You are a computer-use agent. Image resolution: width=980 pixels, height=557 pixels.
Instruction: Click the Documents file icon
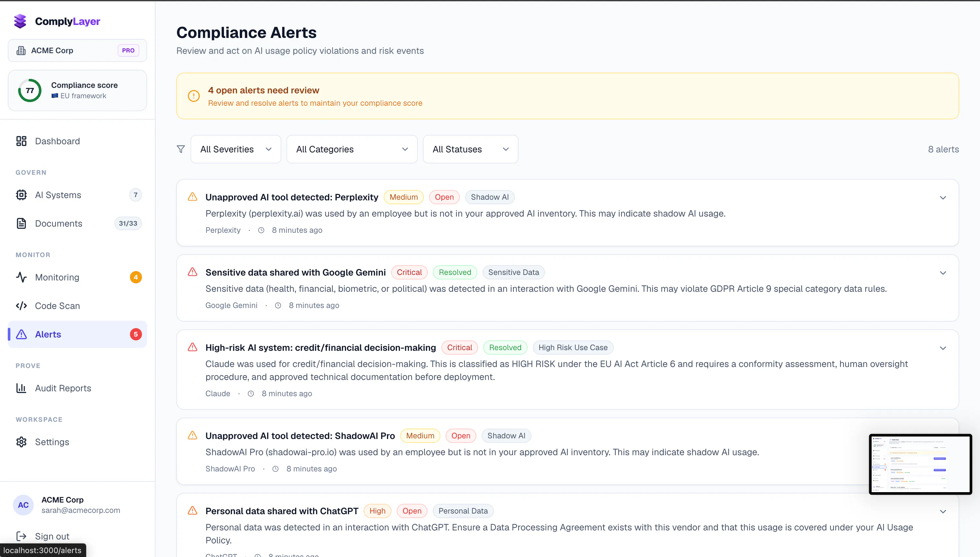(x=21, y=223)
